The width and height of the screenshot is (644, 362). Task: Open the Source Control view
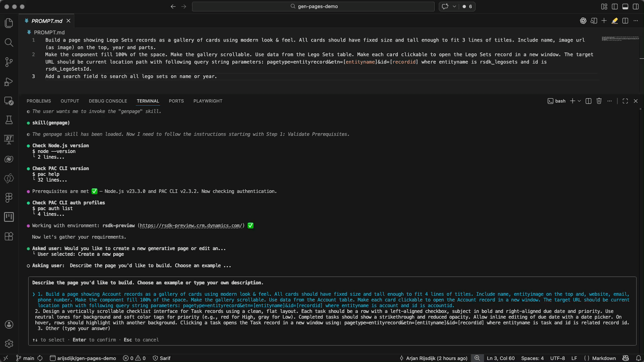pyautogui.click(x=9, y=62)
